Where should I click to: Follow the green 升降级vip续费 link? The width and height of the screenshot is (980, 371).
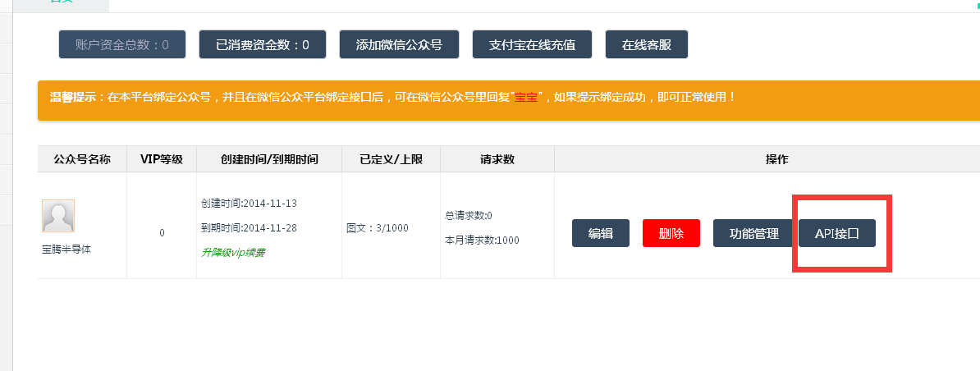pos(233,252)
